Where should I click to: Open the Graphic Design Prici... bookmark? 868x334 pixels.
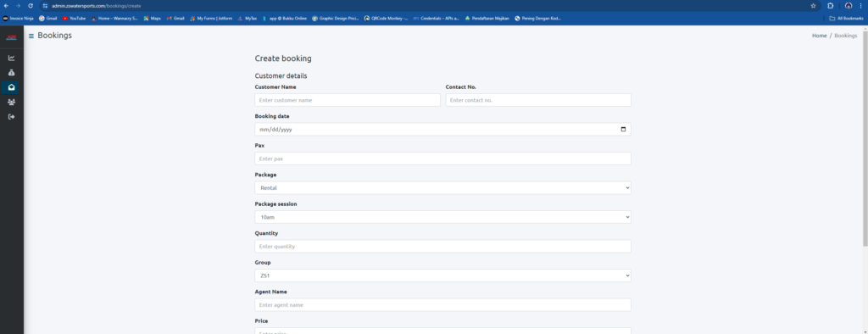click(x=336, y=19)
